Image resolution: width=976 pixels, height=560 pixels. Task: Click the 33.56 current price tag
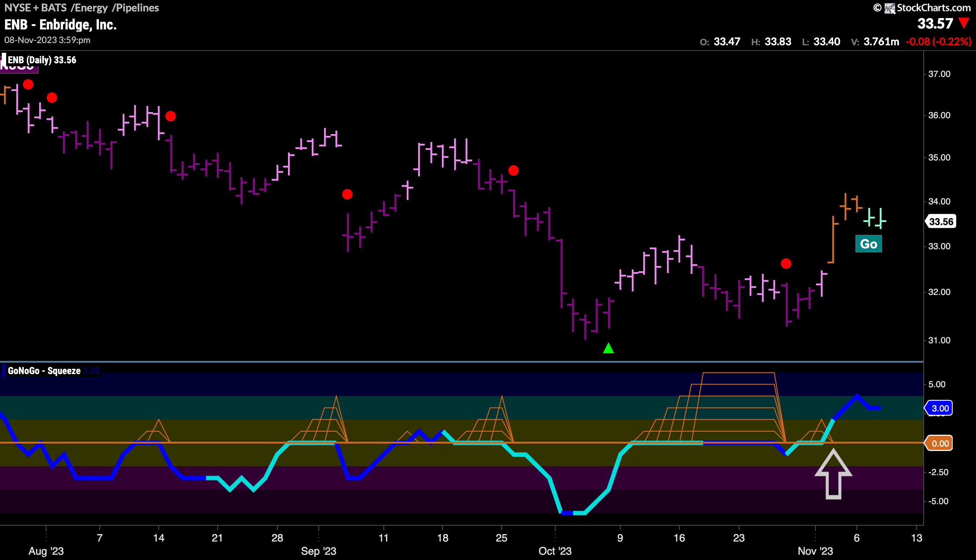(941, 222)
